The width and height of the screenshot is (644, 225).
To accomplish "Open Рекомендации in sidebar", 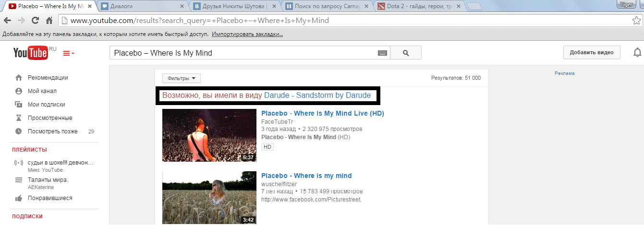I will coord(48,77).
